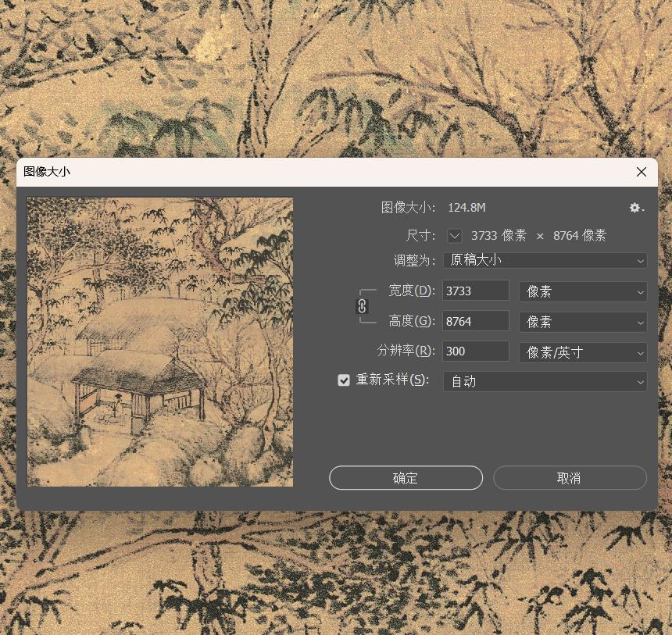Click the 高度 input field 8764

(476, 321)
